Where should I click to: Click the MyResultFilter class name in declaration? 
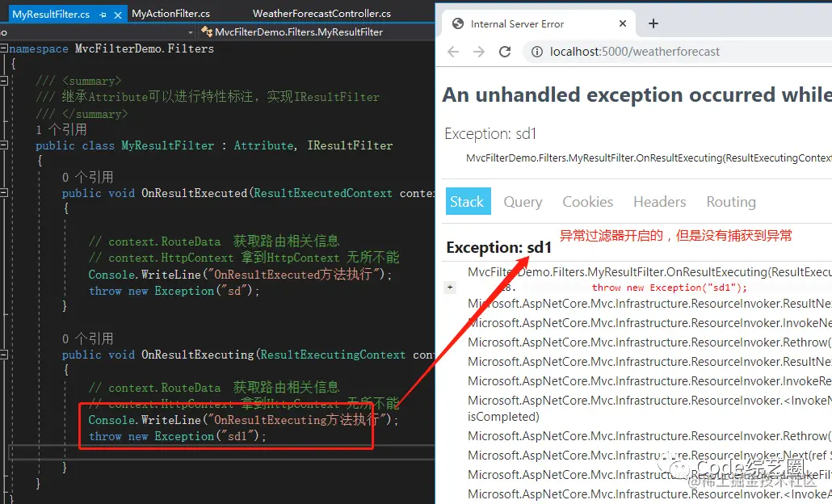[x=168, y=145]
